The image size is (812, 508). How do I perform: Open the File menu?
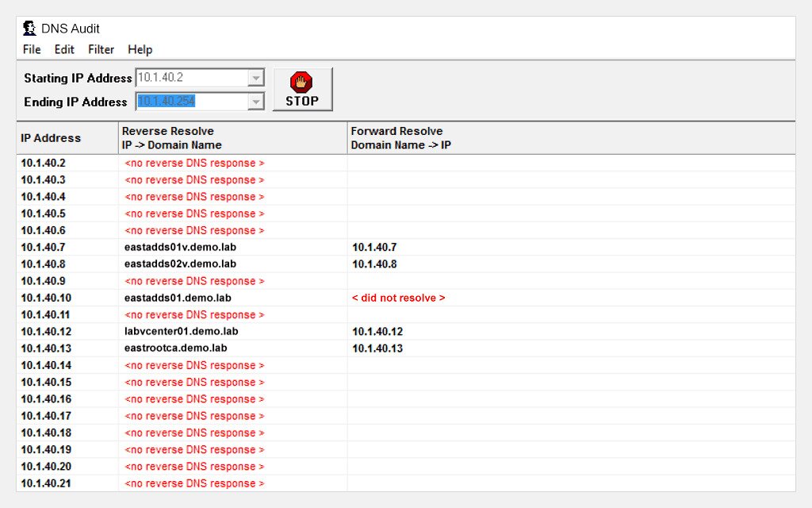tap(31, 49)
